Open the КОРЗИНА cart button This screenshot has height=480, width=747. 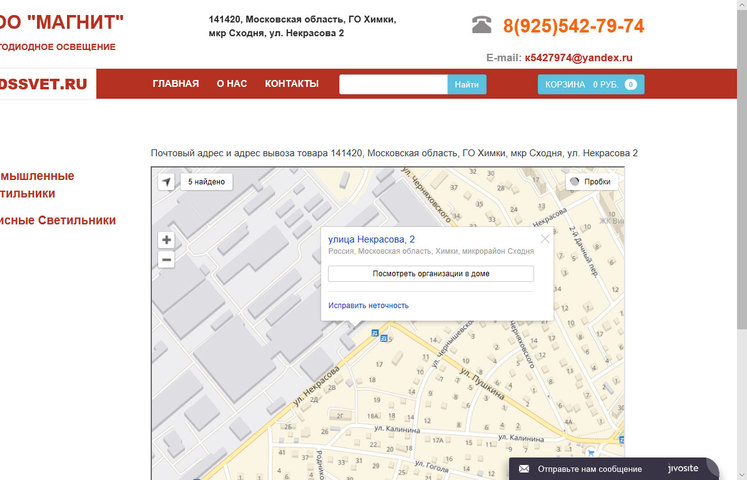590,85
